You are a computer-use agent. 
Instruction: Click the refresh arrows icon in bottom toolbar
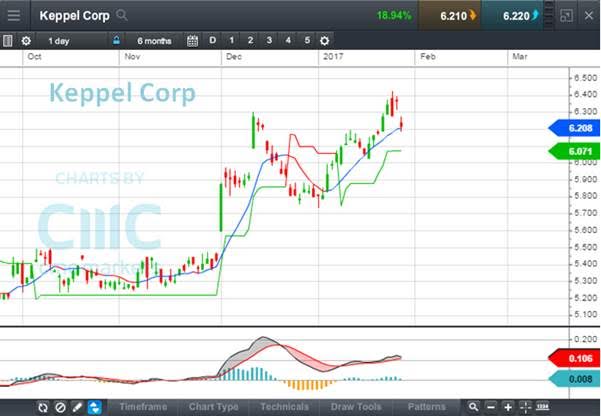(x=43, y=407)
